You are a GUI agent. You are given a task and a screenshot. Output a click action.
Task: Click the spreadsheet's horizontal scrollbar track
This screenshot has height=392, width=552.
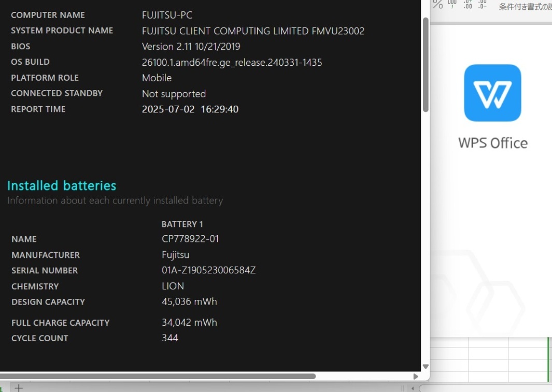coord(486,388)
